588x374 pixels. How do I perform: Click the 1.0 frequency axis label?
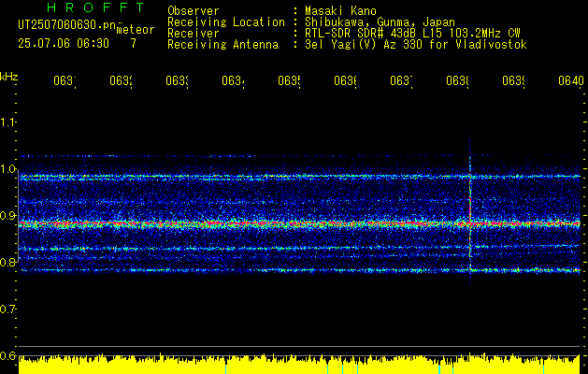point(7,169)
